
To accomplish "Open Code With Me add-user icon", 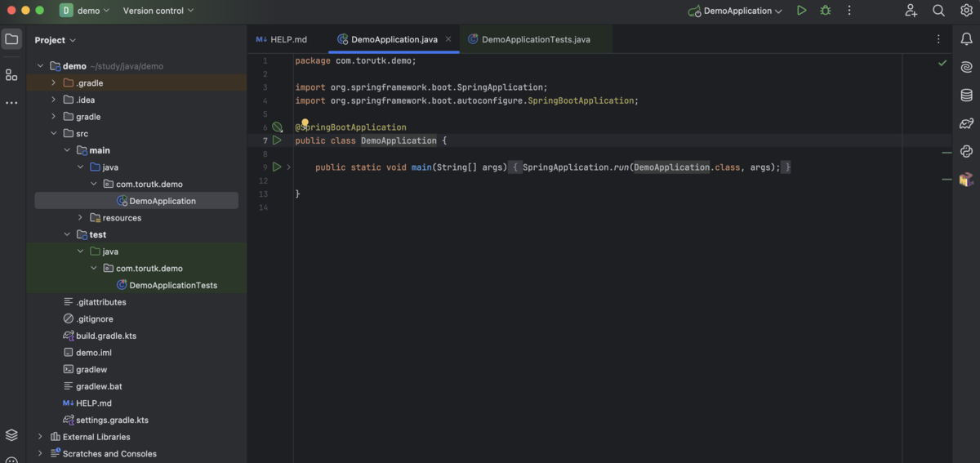I will coord(911,11).
